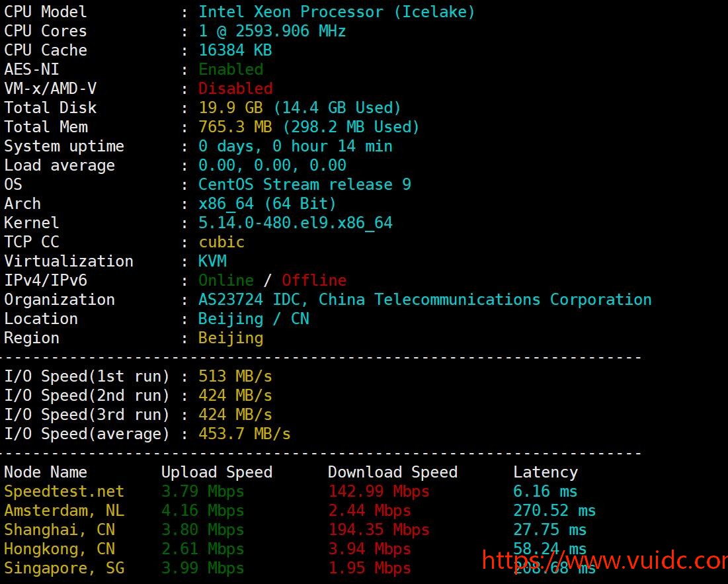Select kernel version '5.14.0-480.el9.x86_64'
Image resolution: width=728 pixels, height=584 pixels.
296,223
